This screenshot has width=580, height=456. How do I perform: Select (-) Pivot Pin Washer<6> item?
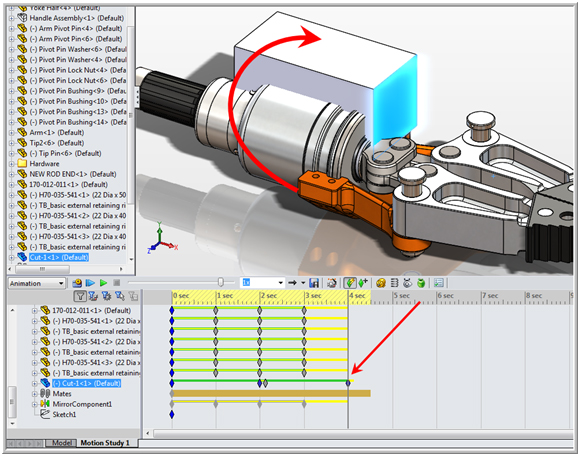click(x=78, y=49)
